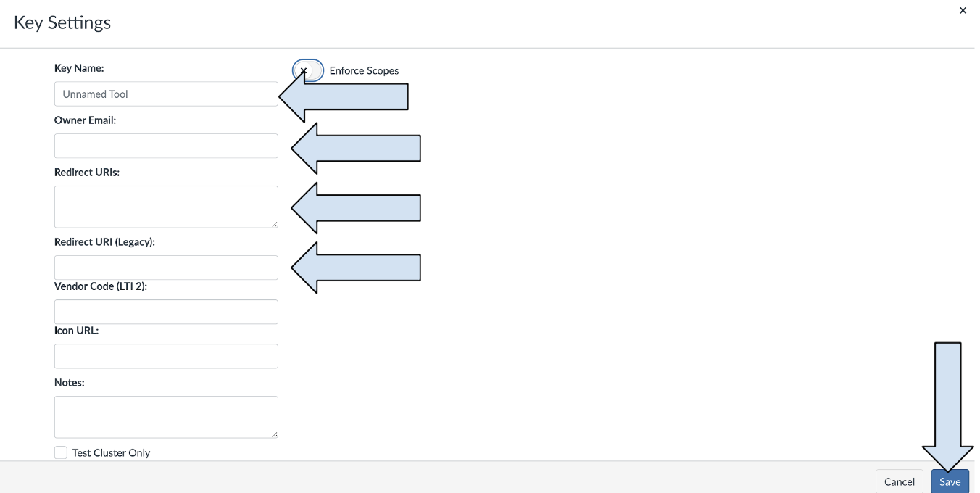Click inside the Notes textarea
The width and height of the screenshot is (980, 493).
point(166,417)
